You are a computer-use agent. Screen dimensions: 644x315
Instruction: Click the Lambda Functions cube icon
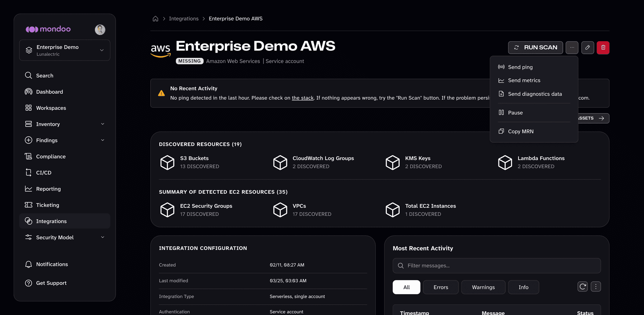pyautogui.click(x=505, y=163)
